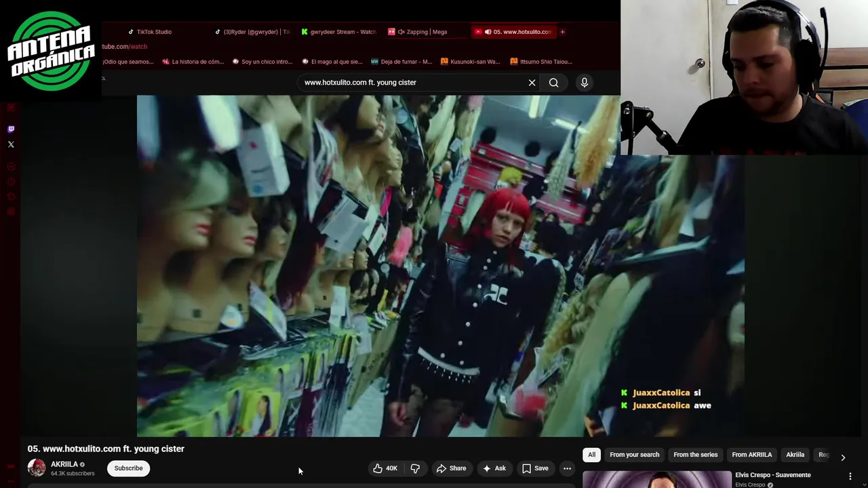Open 'Kusunoki-san Wa...' bookmark

tap(471, 62)
